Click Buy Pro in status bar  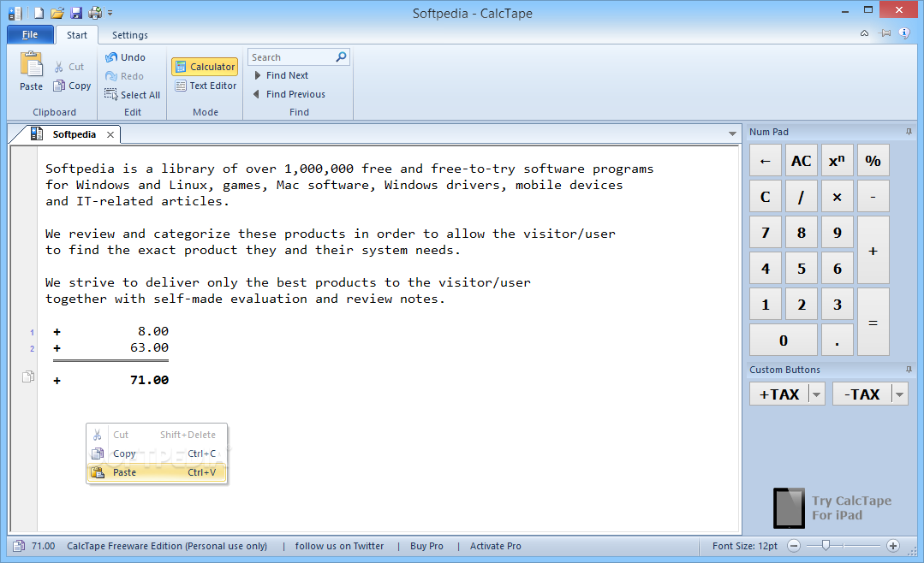[426, 546]
